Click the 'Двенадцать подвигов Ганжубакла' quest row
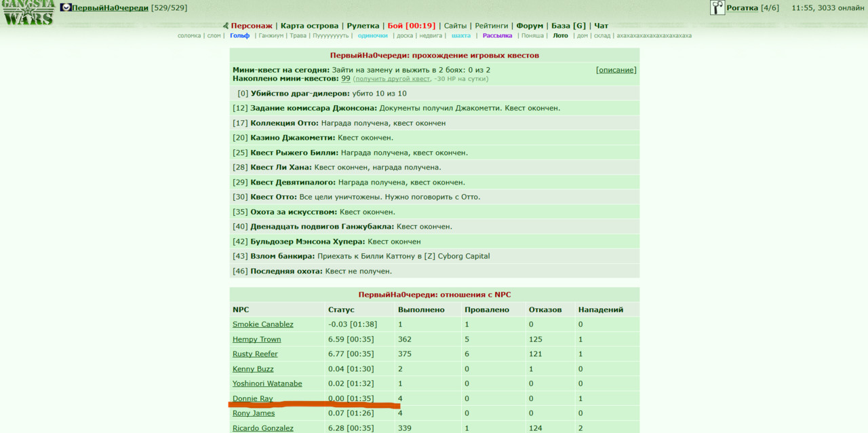The image size is (868, 433). pyautogui.click(x=435, y=227)
